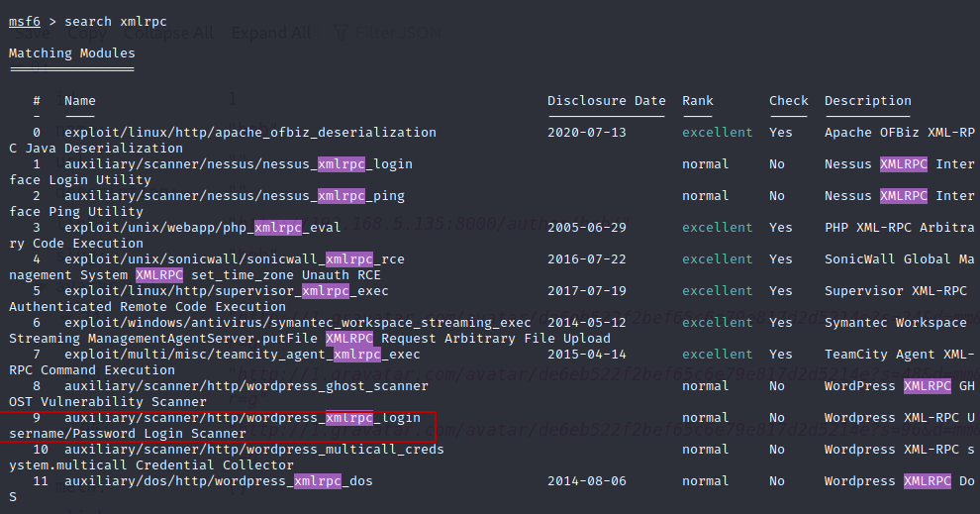Click module nessus_xmlrpc_ping path
This screenshot has height=514, width=980.
tap(235, 196)
